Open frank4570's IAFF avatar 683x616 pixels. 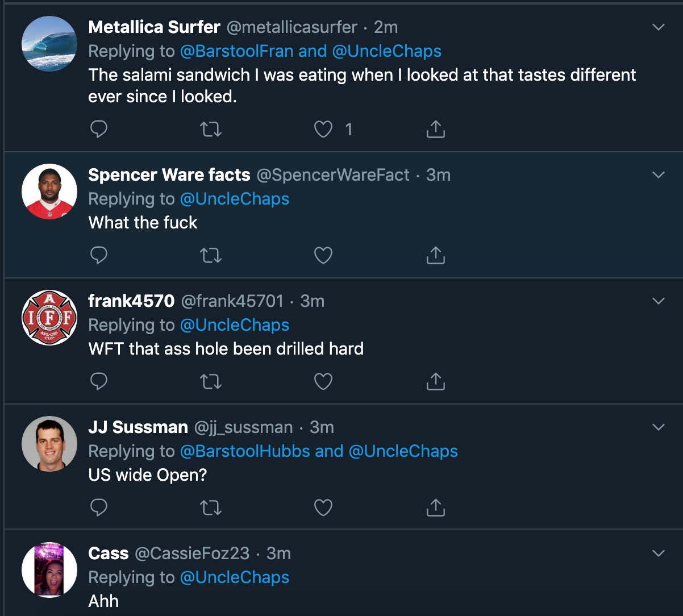click(x=49, y=318)
